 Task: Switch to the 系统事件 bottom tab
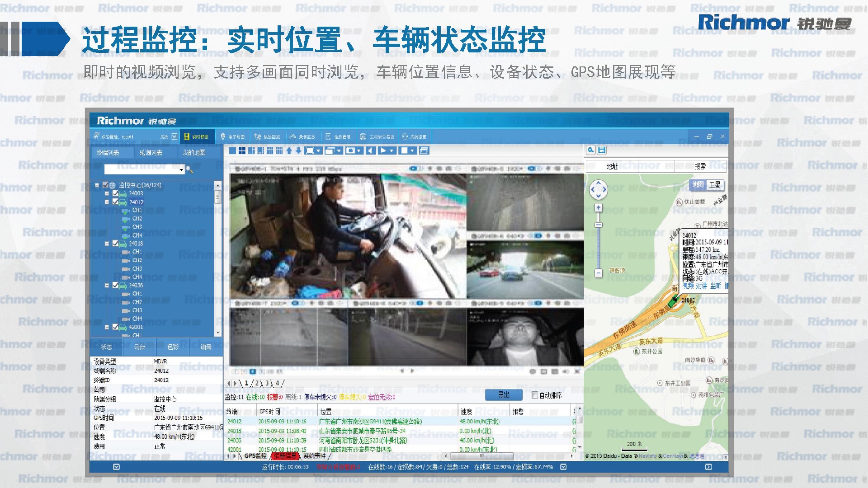(x=314, y=456)
